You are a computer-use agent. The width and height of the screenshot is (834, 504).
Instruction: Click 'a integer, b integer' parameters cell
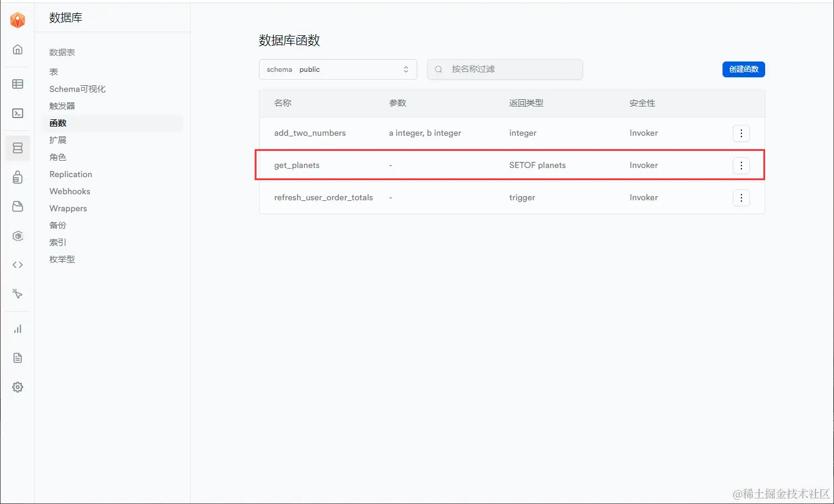[425, 133]
